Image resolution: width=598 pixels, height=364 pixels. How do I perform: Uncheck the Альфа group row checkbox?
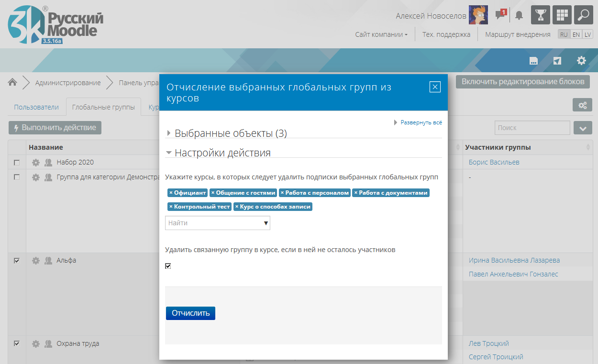pyautogui.click(x=17, y=261)
